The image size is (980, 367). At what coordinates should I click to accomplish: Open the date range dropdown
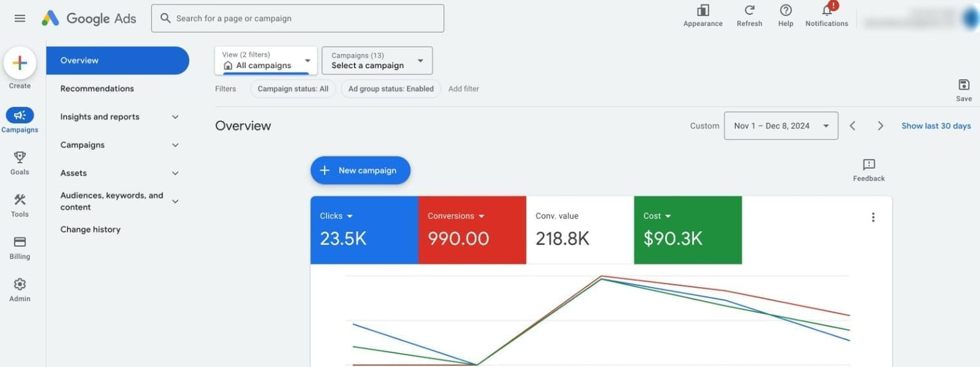click(781, 126)
